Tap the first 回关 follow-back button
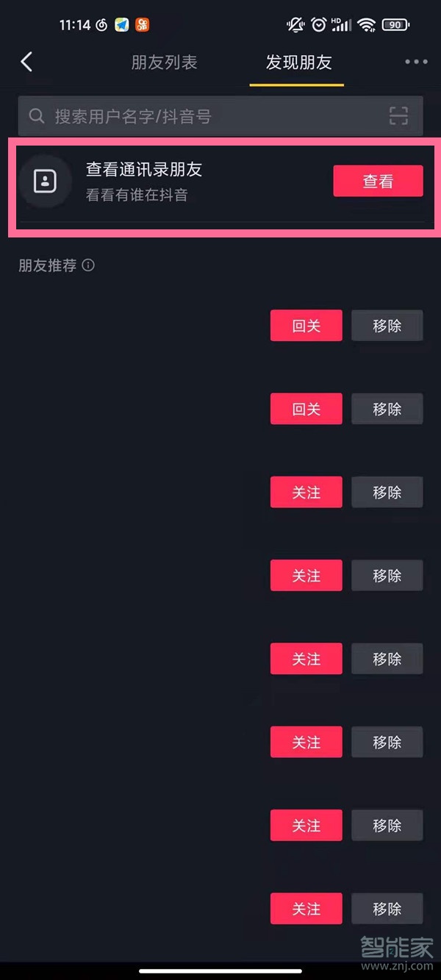Image resolution: width=441 pixels, height=980 pixels. click(x=306, y=326)
